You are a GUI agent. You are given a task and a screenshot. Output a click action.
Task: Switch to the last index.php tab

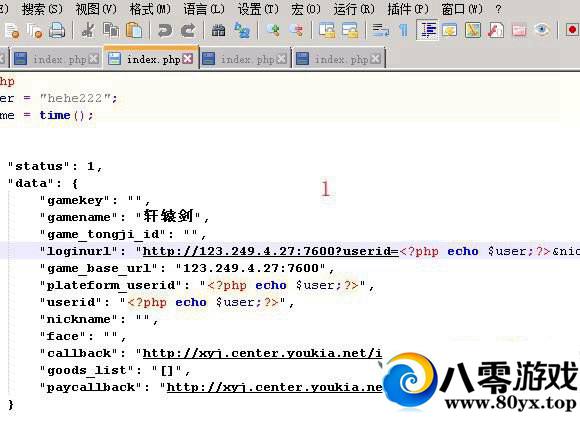coord(339,59)
